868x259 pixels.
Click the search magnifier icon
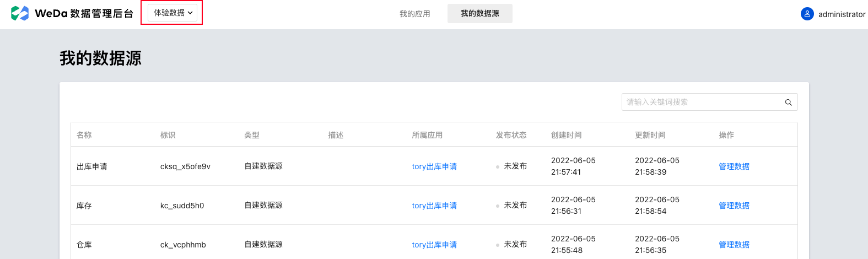788,102
